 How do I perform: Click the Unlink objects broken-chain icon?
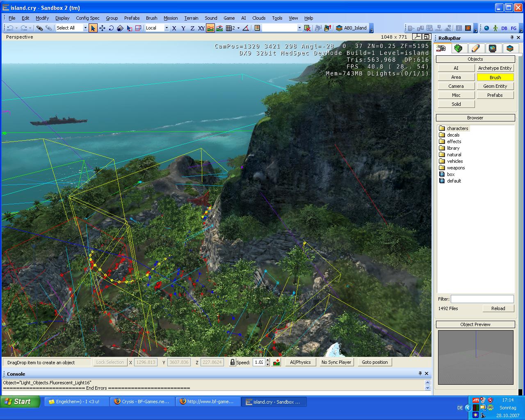(x=48, y=28)
